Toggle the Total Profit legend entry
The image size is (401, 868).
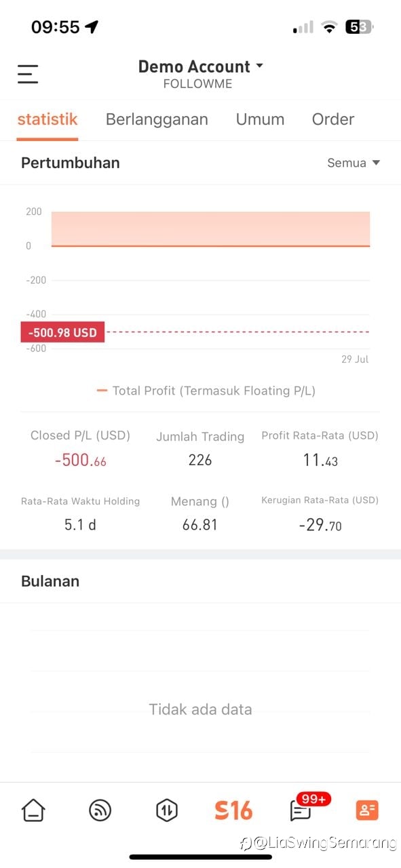206,391
